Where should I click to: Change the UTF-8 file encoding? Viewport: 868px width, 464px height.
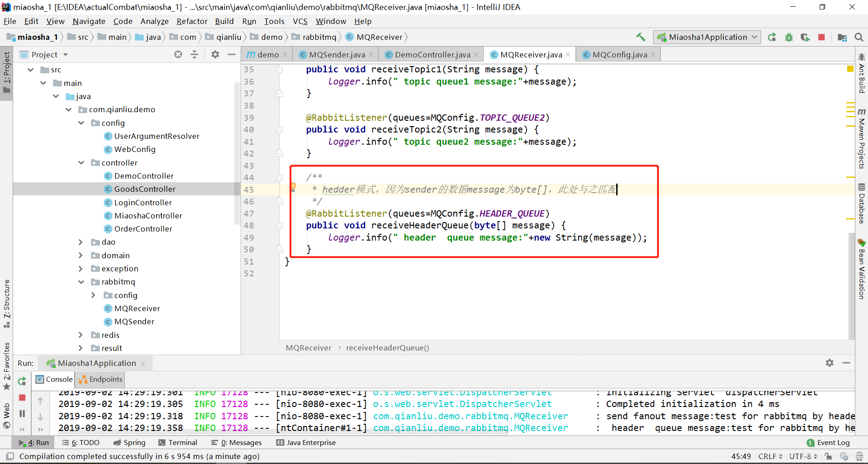pyautogui.click(x=803, y=456)
